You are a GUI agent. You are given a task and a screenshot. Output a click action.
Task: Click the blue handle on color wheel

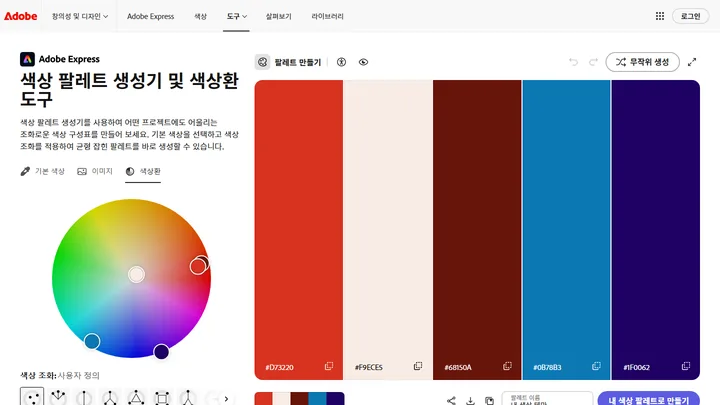click(92, 341)
